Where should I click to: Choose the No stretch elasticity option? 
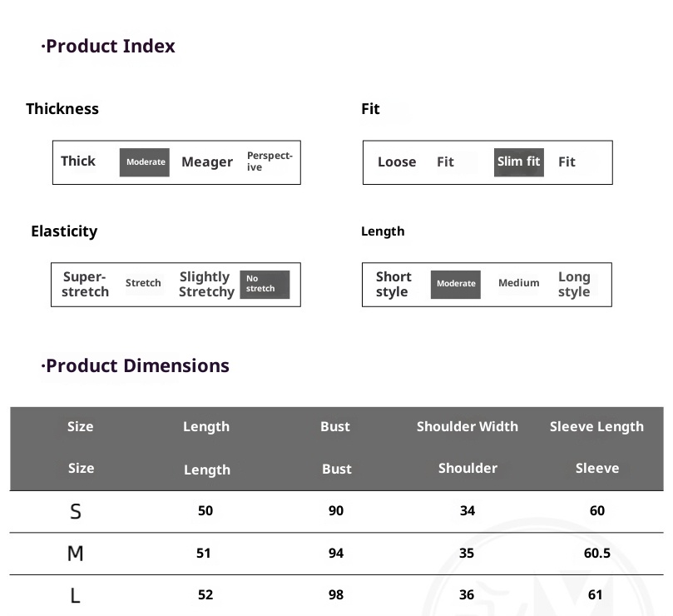[x=265, y=284]
